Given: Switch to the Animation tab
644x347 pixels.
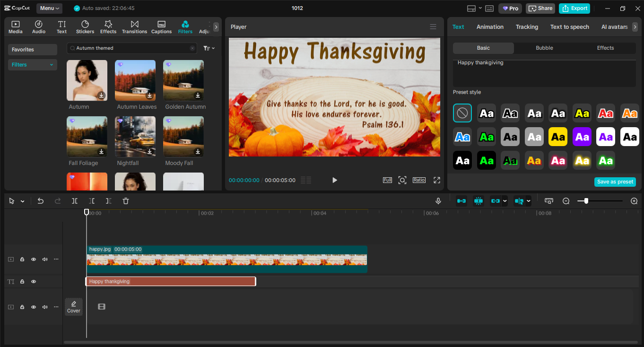Looking at the screenshot, I should point(490,27).
